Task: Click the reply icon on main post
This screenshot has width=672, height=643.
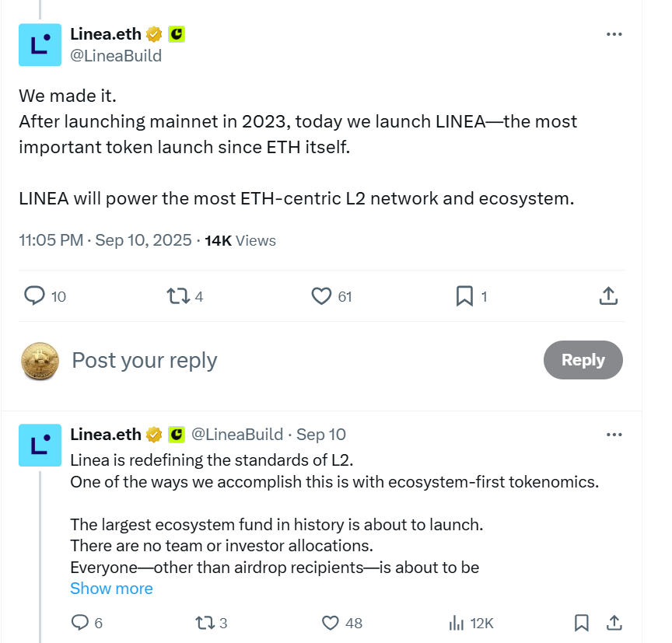Action: 35,295
